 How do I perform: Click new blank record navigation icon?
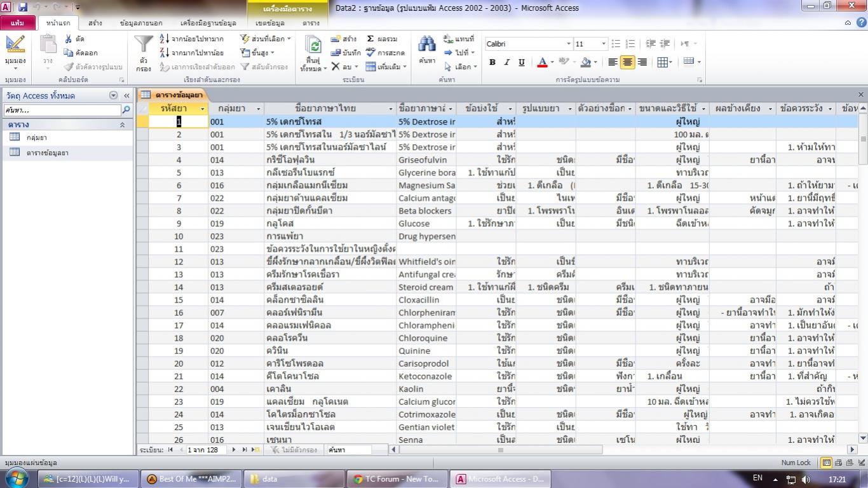[255, 450]
